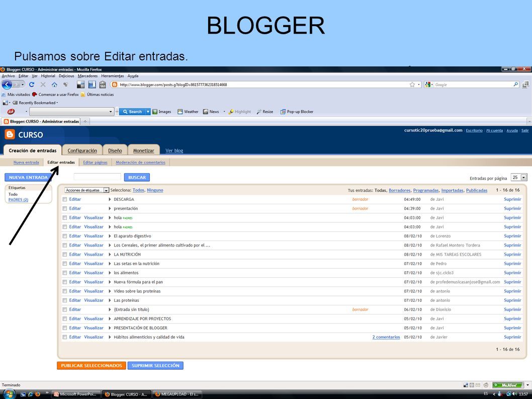Image resolution: width=532 pixels, height=399 pixels.
Task: Switch to the Diseño tab
Action: [x=115, y=150]
